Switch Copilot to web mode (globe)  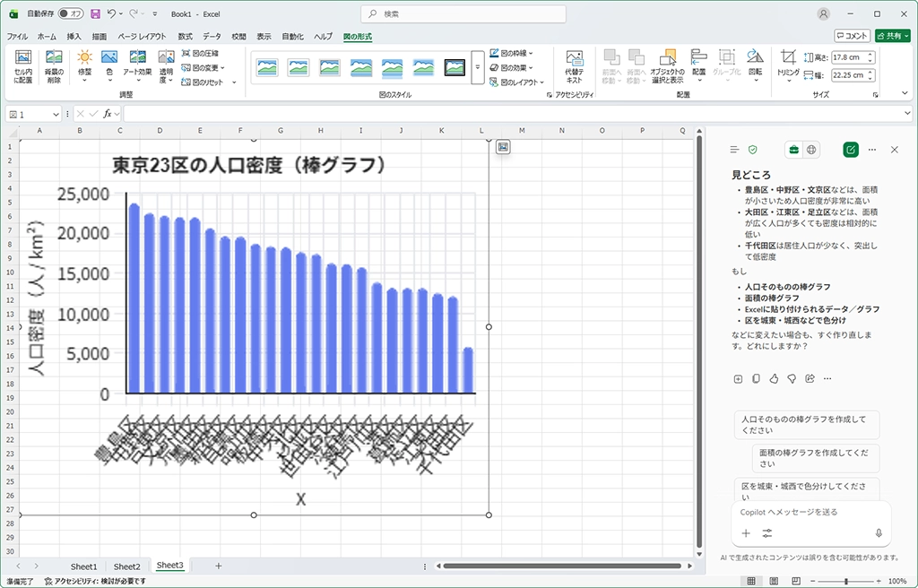point(811,150)
